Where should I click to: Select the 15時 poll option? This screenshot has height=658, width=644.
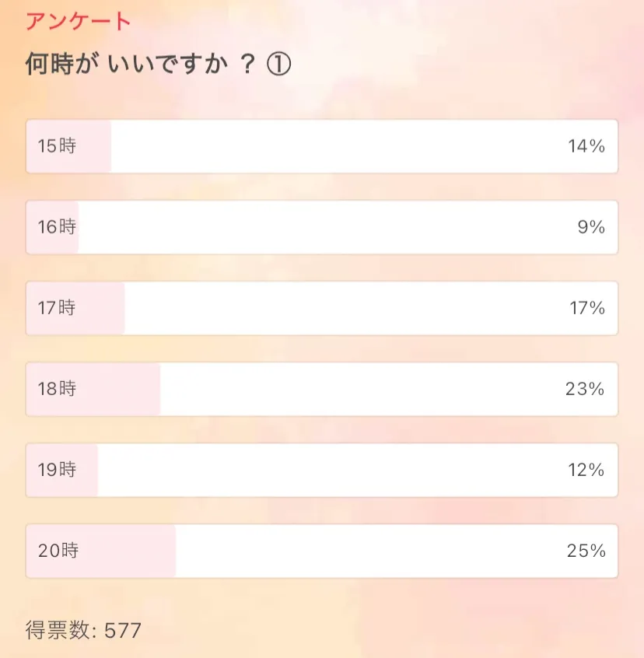(x=322, y=146)
